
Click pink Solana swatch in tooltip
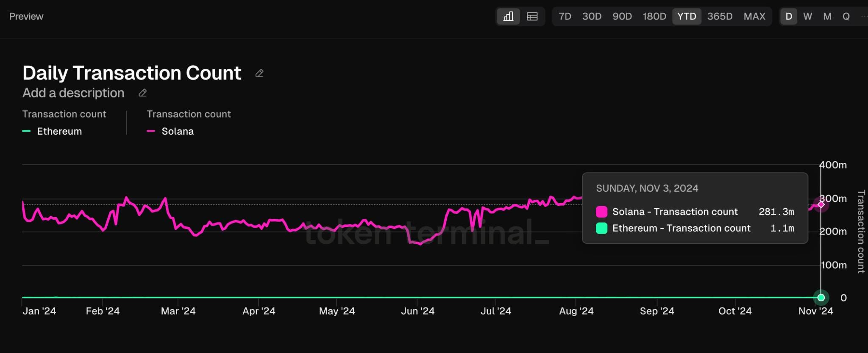[601, 212]
